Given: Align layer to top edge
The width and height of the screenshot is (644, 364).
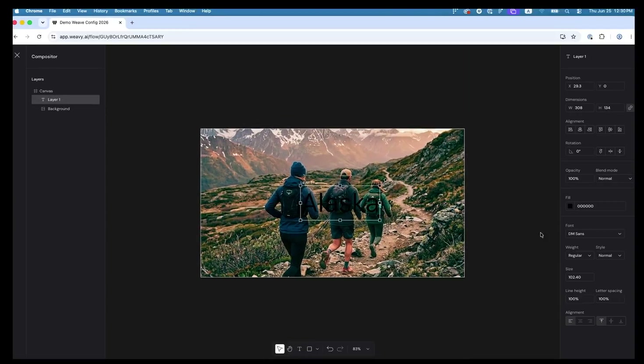Looking at the screenshot, I should point(601,129).
